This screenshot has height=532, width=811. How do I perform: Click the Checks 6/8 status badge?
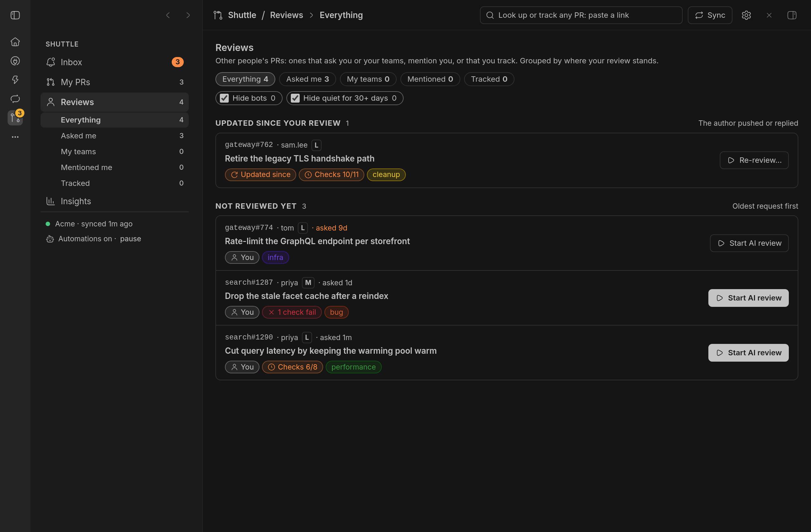pos(292,367)
